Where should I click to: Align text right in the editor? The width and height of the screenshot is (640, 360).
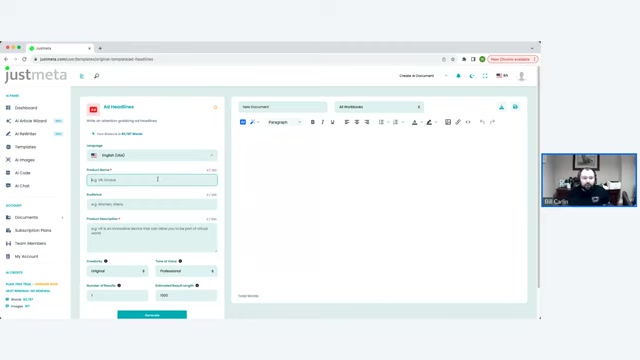pos(367,122)
